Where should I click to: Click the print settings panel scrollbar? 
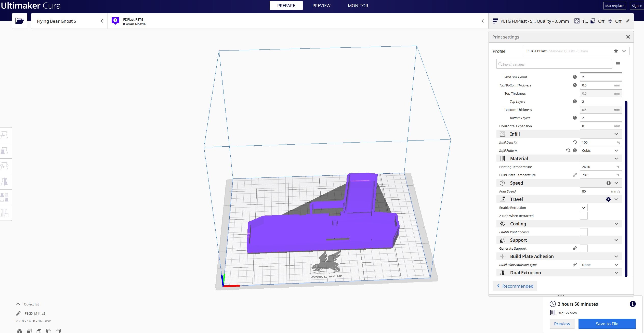(x=626, y=189)
